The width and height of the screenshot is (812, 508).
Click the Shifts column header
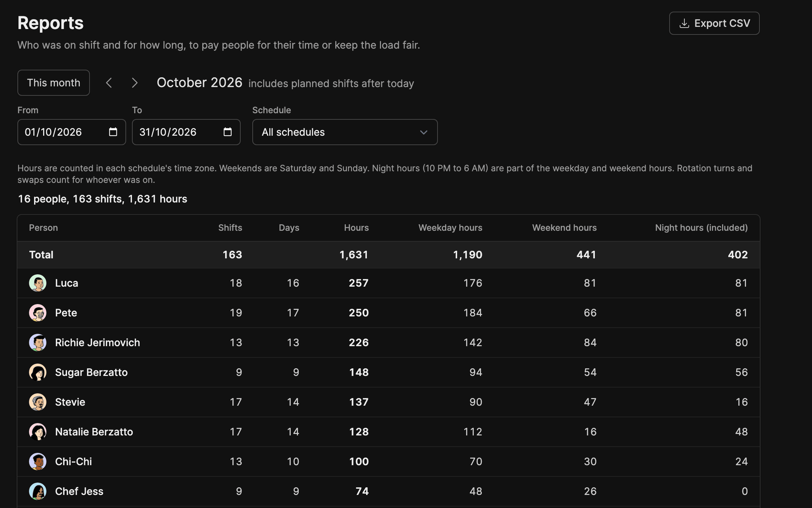(x=230, y=228)
